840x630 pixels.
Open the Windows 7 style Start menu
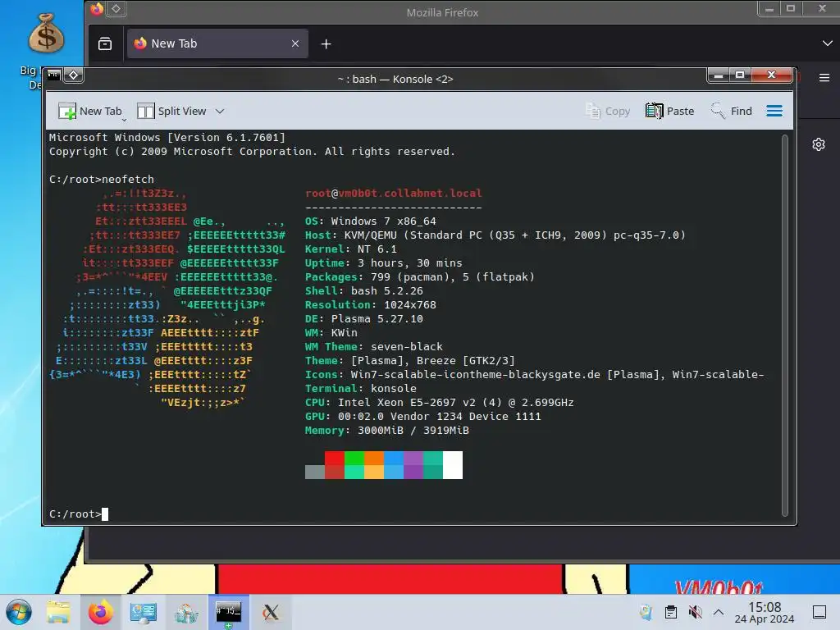tap(19, 612)
